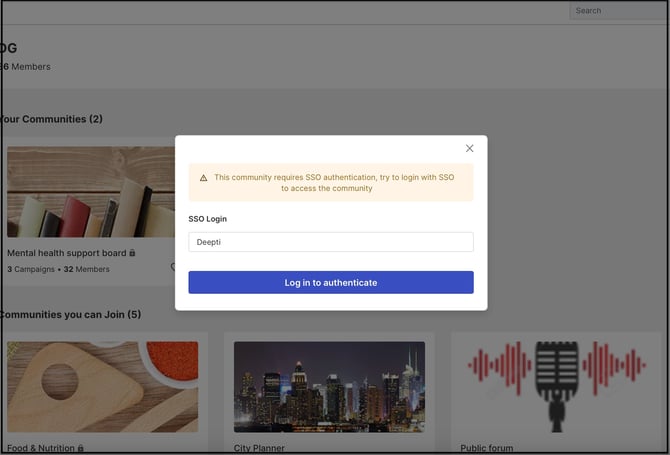Click 'Your Communities (2)' heading
This screenshot has width=670, height=455.
(x=51, y=119)
